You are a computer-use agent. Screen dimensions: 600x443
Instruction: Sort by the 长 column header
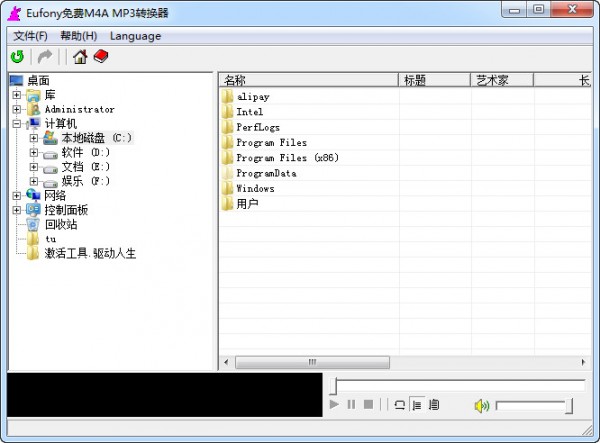[563, 80]
